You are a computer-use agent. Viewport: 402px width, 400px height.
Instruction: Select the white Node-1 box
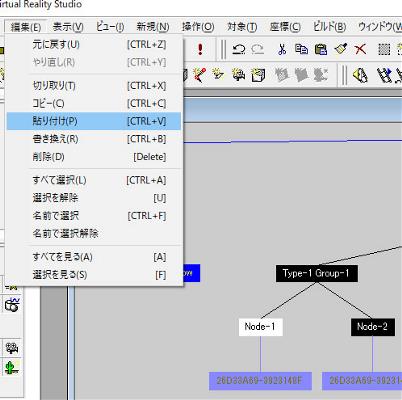pyautogui.click(x=261, y=327)
